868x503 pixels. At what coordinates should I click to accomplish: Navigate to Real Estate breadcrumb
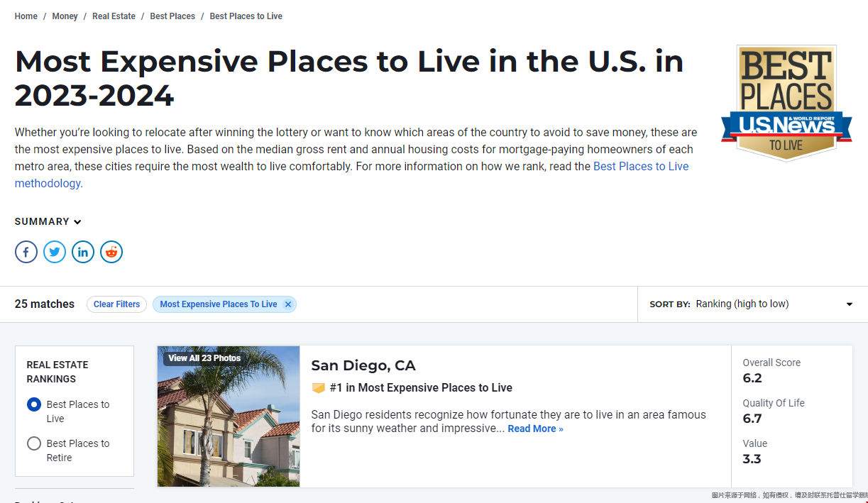tap(114, 16)
